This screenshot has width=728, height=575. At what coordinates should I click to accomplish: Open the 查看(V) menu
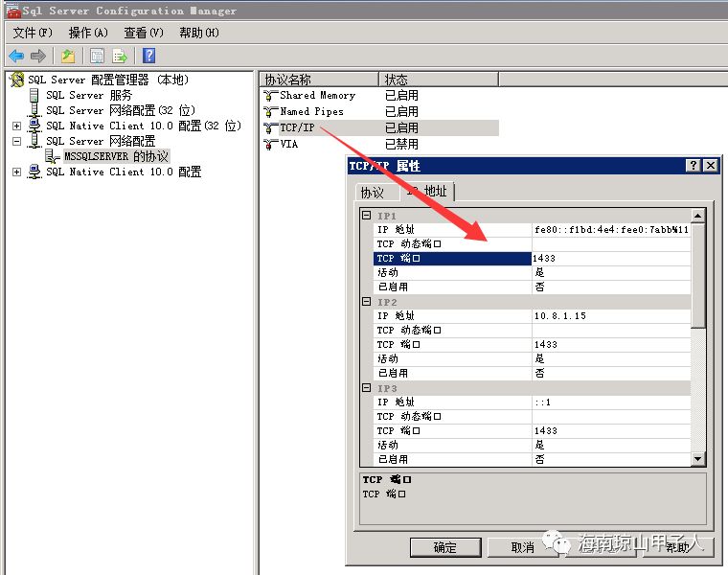[144, 33]
